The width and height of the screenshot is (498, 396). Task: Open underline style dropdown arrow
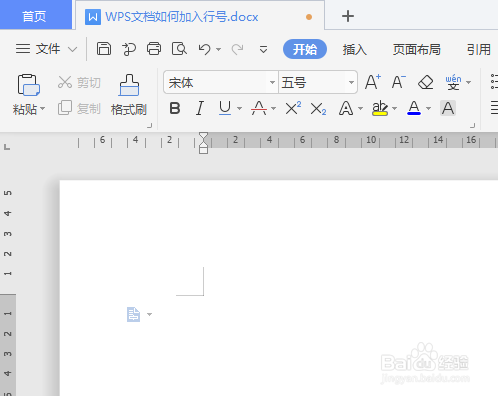point(239,108)
